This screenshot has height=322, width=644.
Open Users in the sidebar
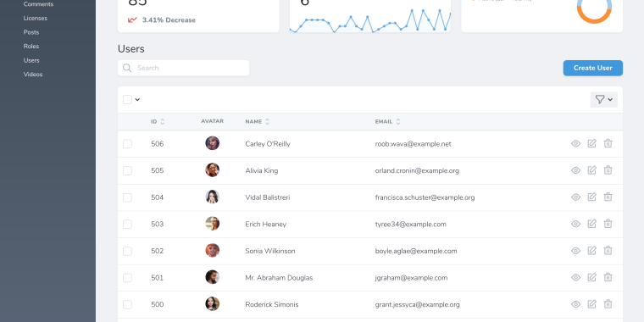point(31,60)
